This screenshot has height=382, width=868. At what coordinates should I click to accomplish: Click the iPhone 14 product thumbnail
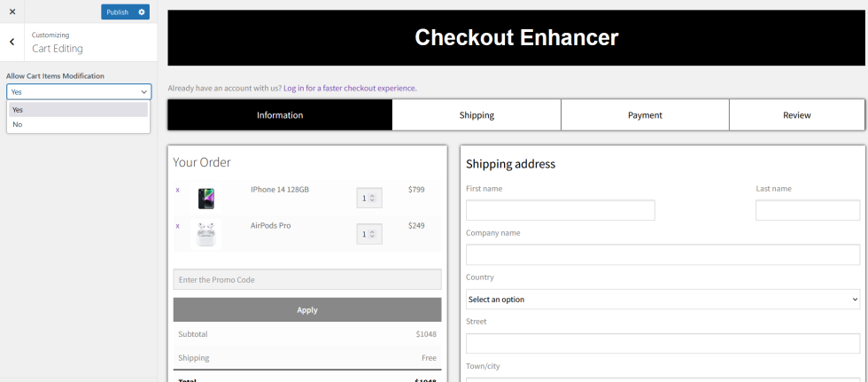pos(206,198)
